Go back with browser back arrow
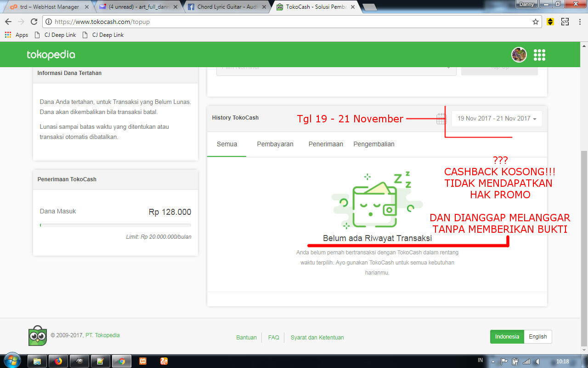Image resolution: width=588 pixels, height=368 pixels. [8, 22]
